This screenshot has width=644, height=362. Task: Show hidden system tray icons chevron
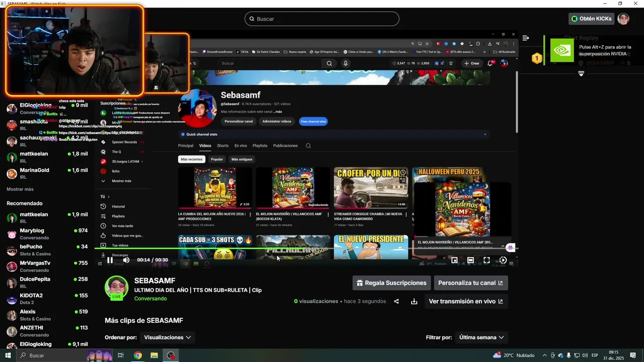click(x=544, y=355)
